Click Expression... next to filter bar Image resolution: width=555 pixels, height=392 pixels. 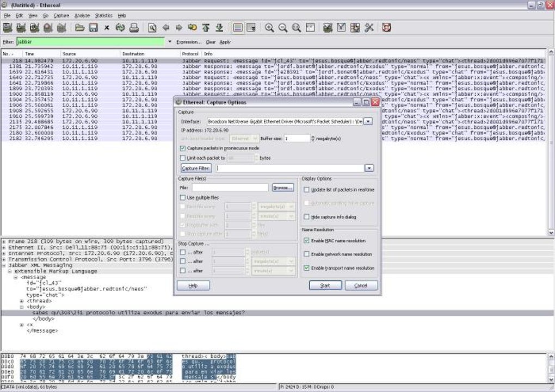pos(189,42)
